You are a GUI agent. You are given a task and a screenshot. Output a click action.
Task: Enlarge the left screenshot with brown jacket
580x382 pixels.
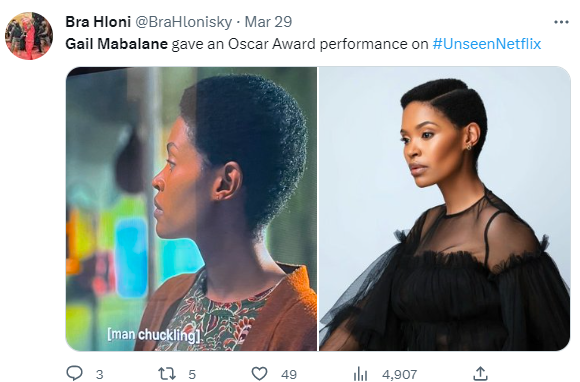pyautogui.click(x=191, y=209)
